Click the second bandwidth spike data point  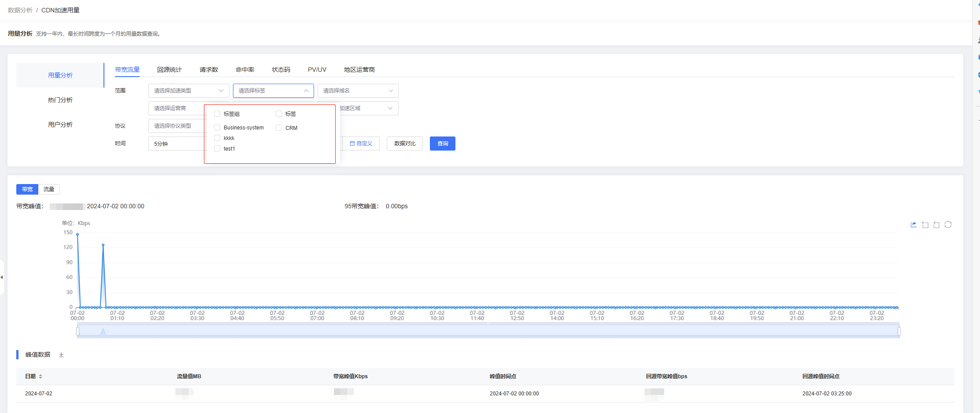(103, 245)
